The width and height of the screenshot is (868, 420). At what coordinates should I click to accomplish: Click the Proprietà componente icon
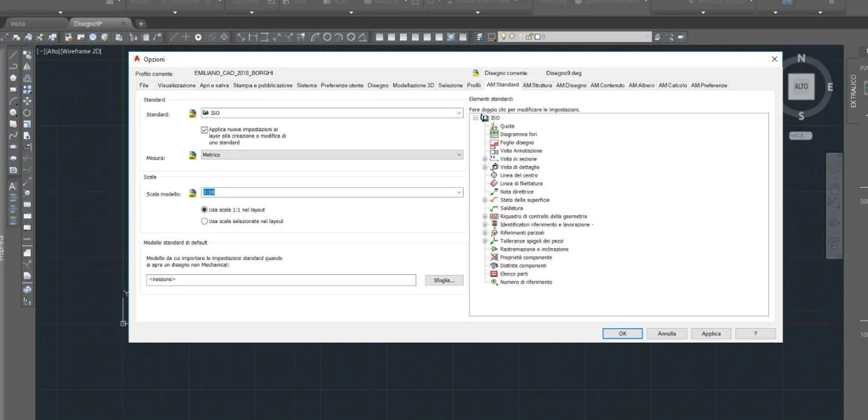[494, 257]
